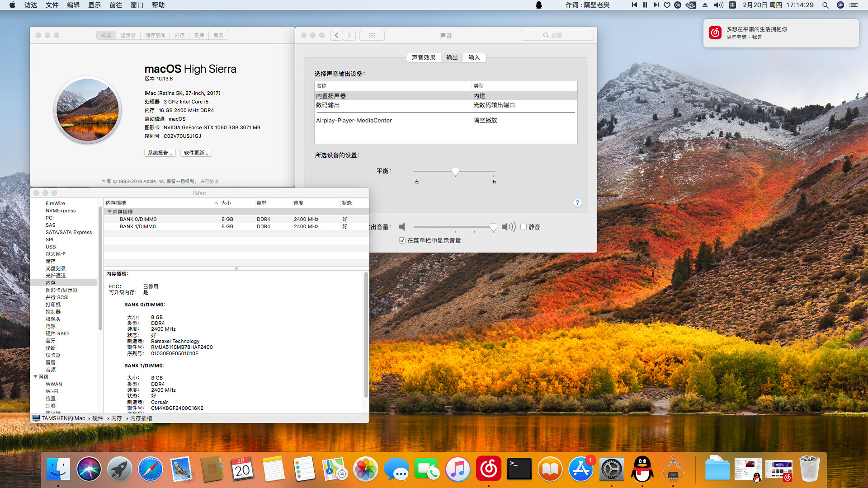Open the 许可协议 link
The height and width of the screenshot is (488, 868).
coord(209,182)
